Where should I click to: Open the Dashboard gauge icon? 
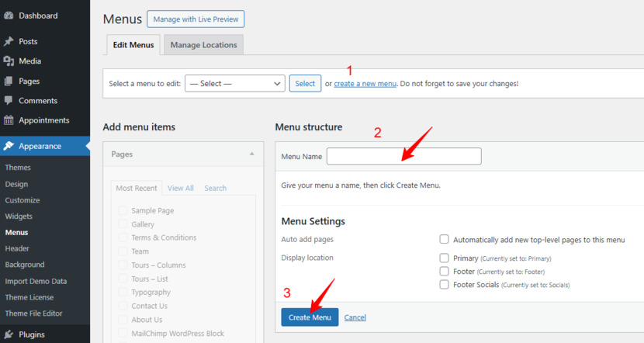tap(9, 16)
